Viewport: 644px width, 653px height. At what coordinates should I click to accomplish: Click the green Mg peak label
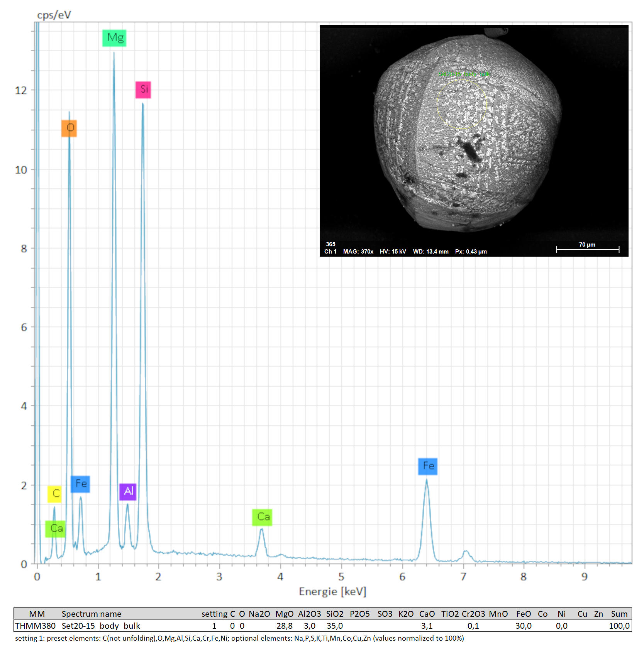coord(114,38)
